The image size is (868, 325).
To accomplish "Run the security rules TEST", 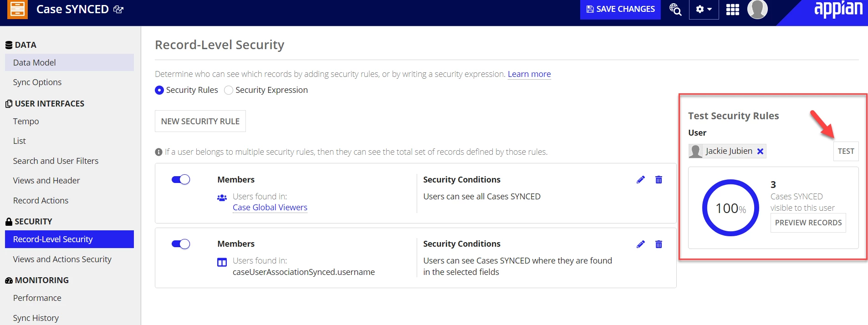I will [846, 151].
